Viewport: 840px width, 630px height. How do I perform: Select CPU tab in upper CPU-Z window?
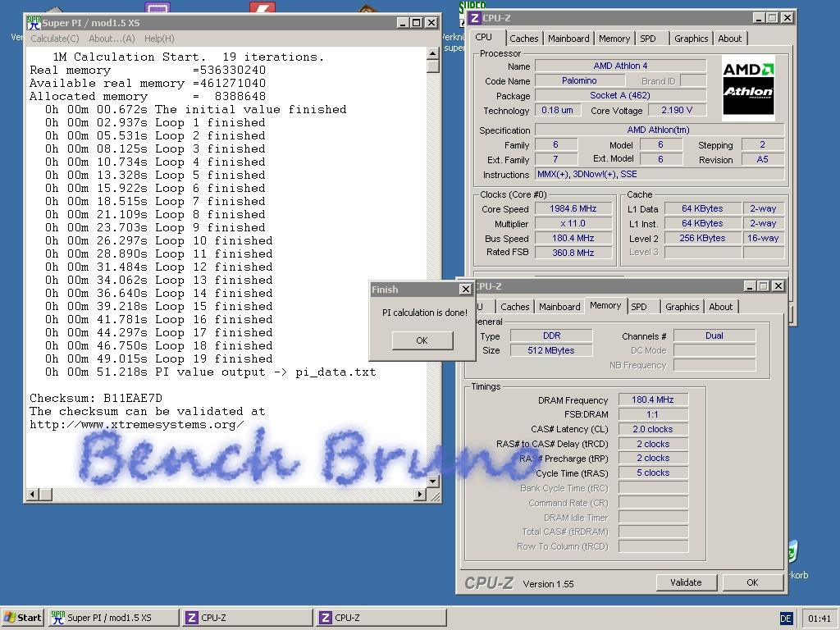pyautogui.click(x=484, y=37)
